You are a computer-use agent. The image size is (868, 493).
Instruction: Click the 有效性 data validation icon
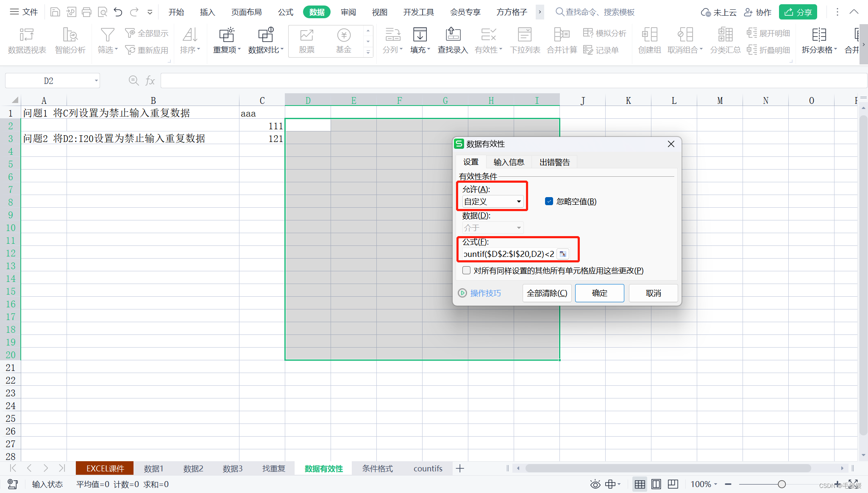[488, 35]
